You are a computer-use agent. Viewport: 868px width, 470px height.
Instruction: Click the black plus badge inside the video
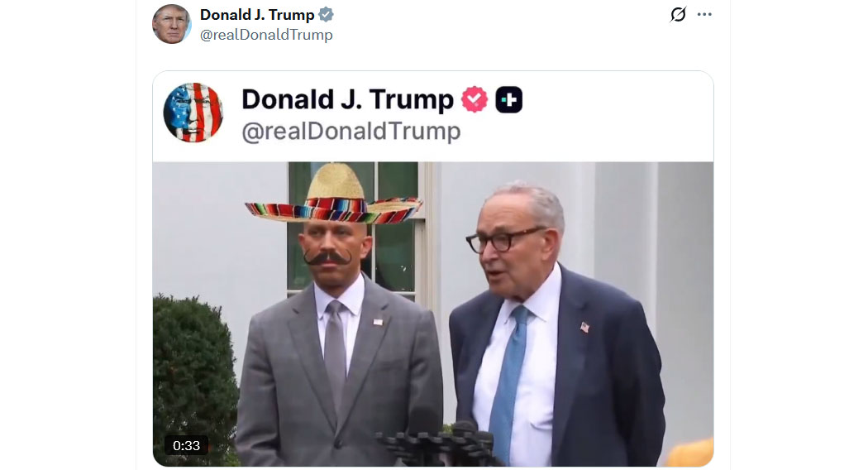[508, 100]
